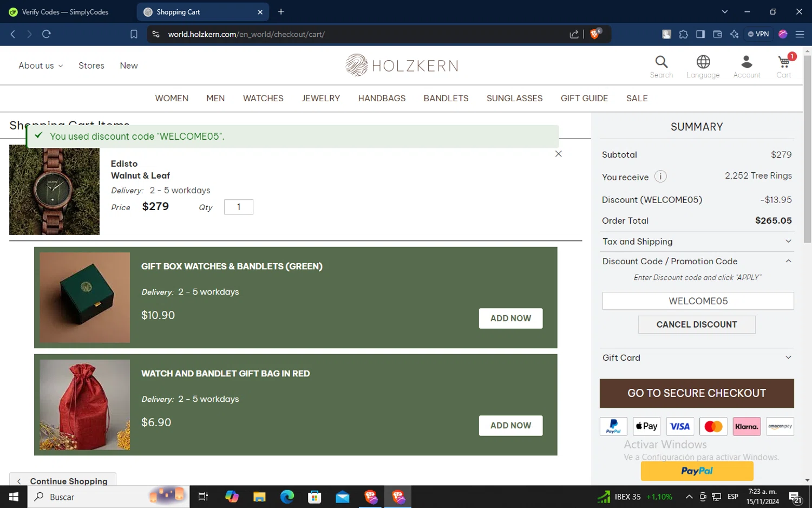This screenshot has height=508, width=812.
Task: Open Edisto watch thumbnail
Action: [54, 190]
